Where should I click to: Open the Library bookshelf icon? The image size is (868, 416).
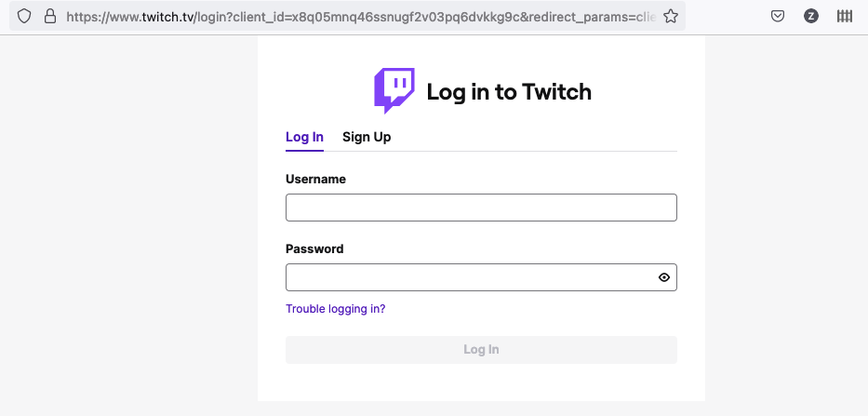844,16
